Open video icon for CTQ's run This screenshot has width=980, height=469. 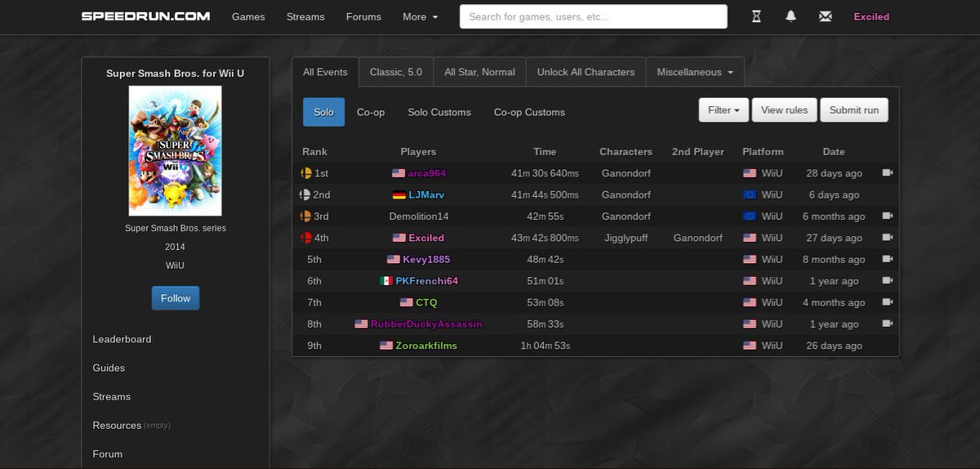pyautogui.click(x=888, y=302)
